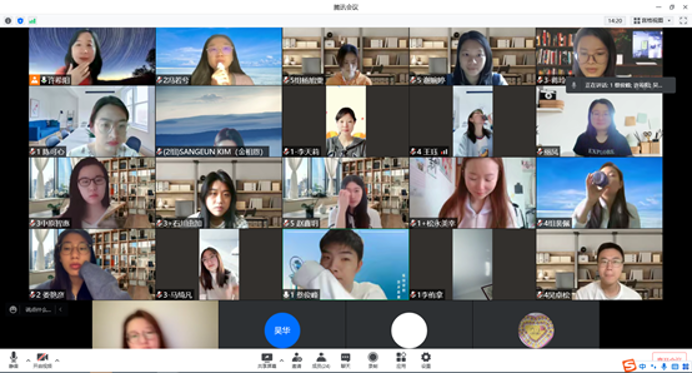Screen dimensions: 693x375
Task: Expand audio options arrow beside microphone
Action: coord(28,360)
